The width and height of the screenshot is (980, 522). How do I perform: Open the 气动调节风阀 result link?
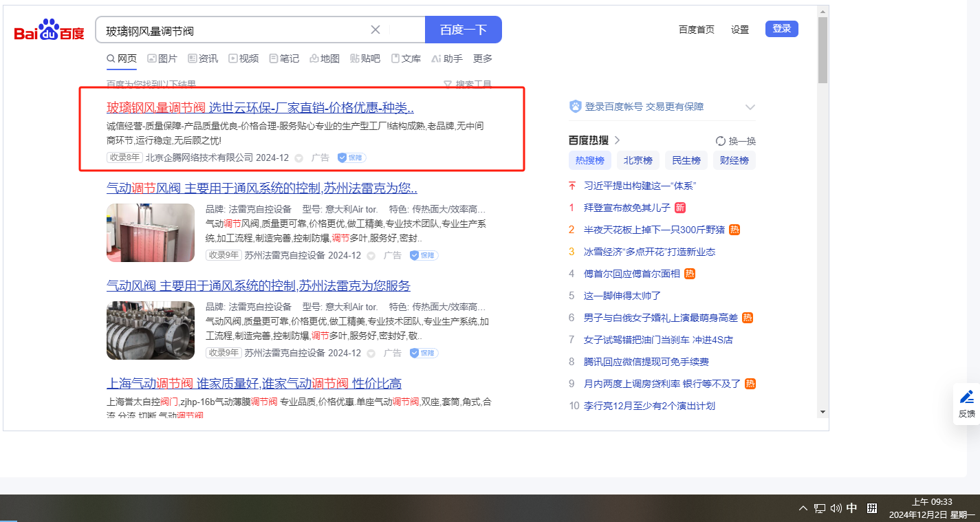click(261, 188)
